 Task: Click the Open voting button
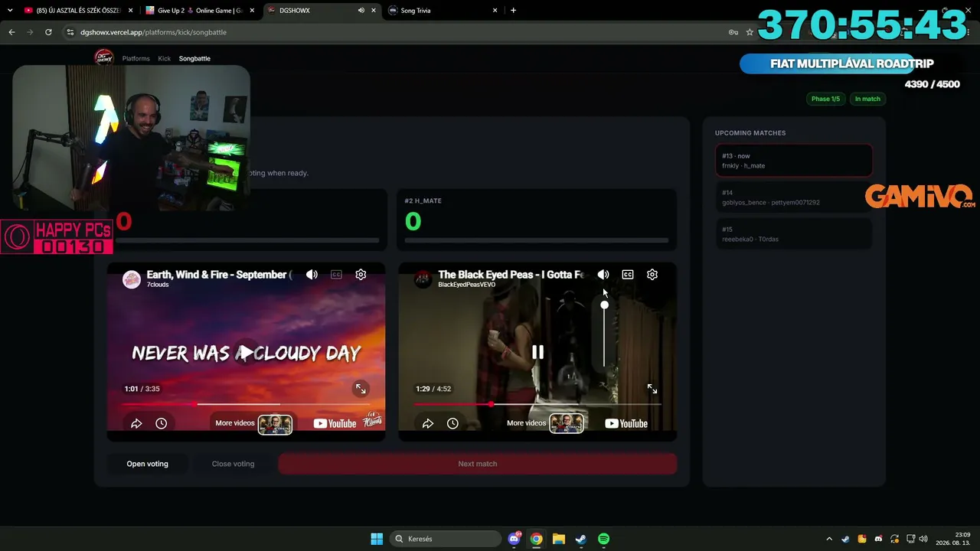(147, 464)
